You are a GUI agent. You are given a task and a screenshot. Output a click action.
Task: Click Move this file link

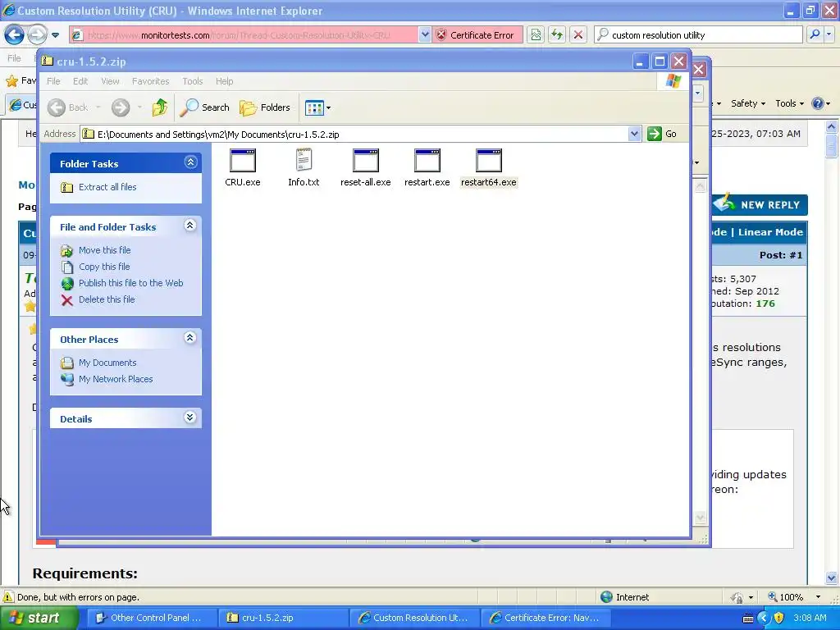(x=104, y=250)
